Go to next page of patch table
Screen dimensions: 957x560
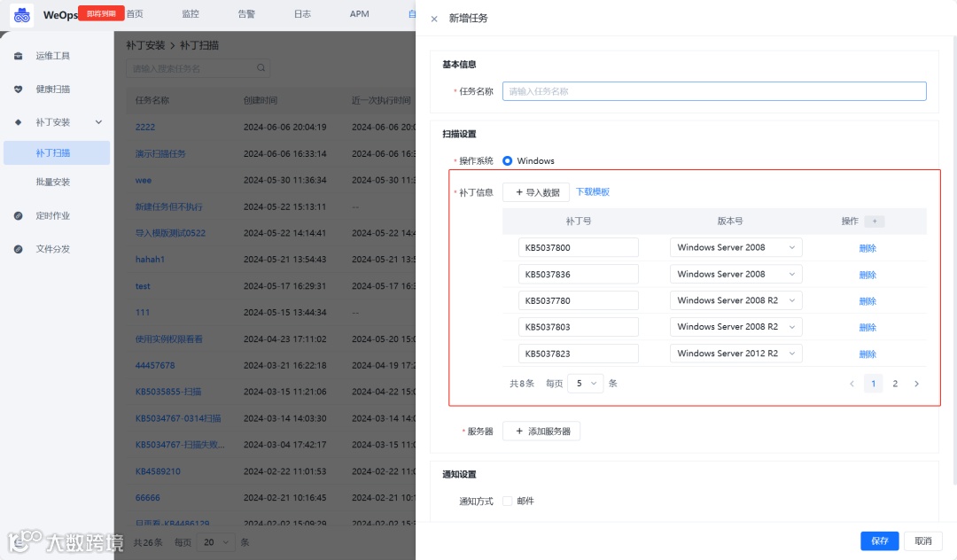pyautogui.click(x=916, y=384)
